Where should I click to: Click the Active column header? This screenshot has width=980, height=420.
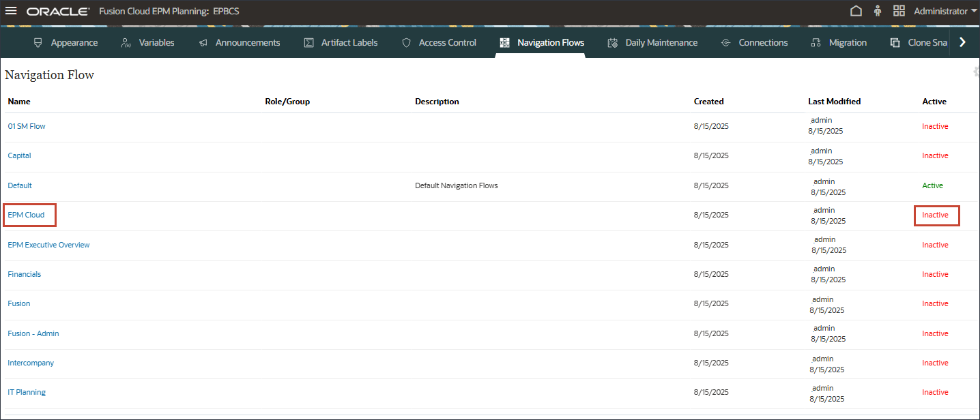click(934, 102)
